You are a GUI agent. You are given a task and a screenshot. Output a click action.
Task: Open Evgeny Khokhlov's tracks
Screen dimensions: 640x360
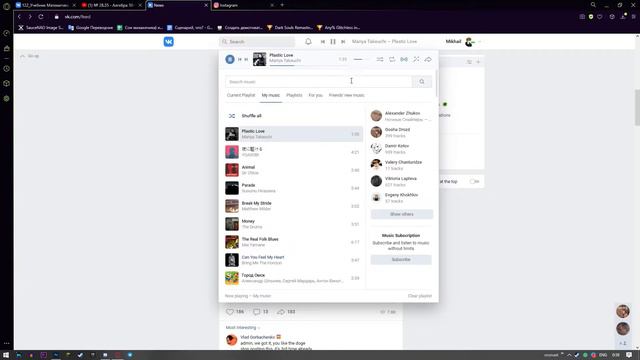pyautogui.click(x=401, y=198)
